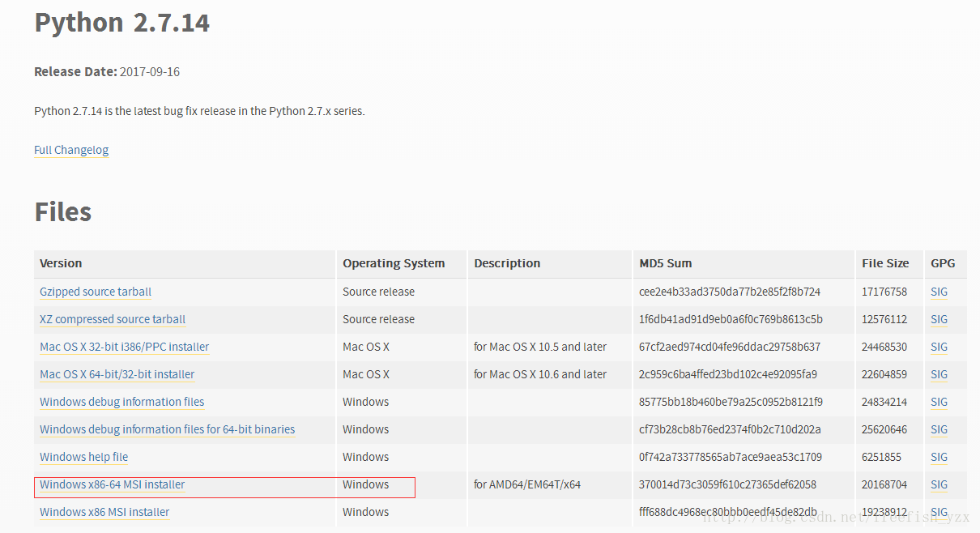Select MD5 sum 85775bb18b460be79a25c0952b8121f9
Image resolution: width=980 pixels, height=533 pixels.
pos(731,402)
